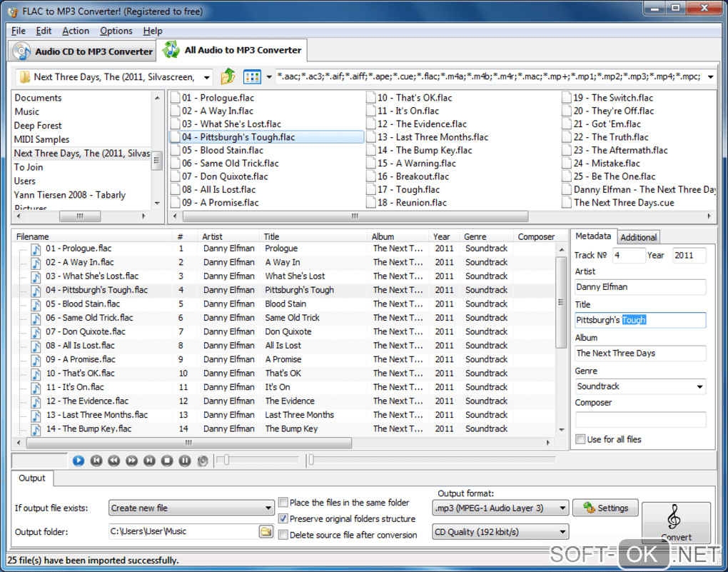Image resolution: width=728 pixels, height=572 pixels.
Task: Click file icon of 22 - The Truth.flac
Action: coord(567,137)
